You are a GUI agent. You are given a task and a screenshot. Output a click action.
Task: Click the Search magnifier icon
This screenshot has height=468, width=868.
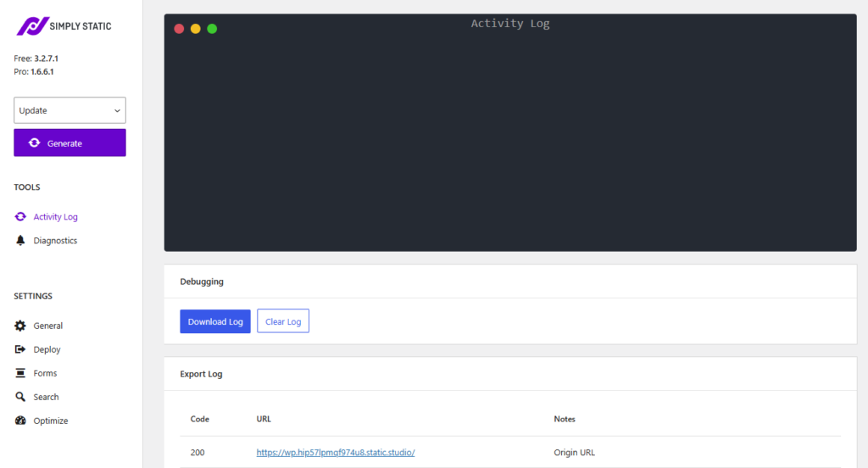[20, 397]
